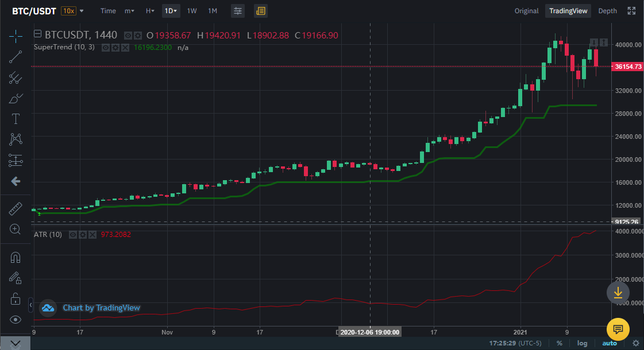Viewport: 644px width, 350px height.
Task: Select the text annotation tool
Action: click(x=16, y=119)
